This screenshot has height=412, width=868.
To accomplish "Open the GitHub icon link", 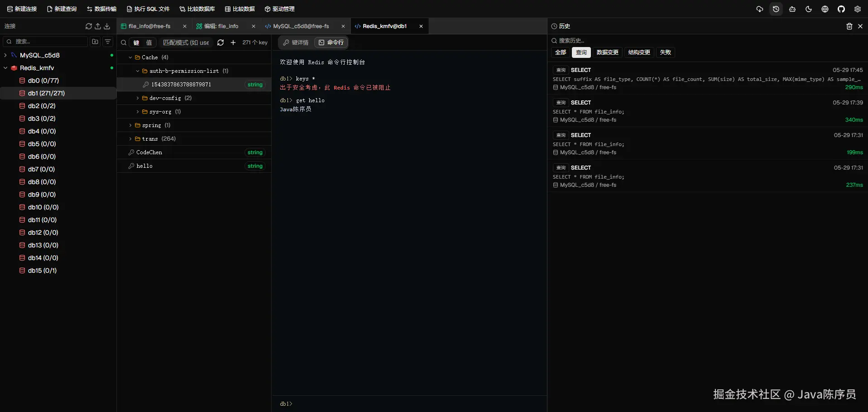I will (841, 9).
